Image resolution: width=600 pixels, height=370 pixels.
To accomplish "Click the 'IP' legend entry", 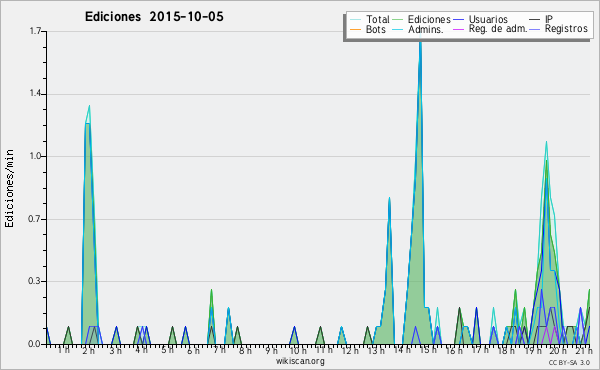I will coord(549,19).
